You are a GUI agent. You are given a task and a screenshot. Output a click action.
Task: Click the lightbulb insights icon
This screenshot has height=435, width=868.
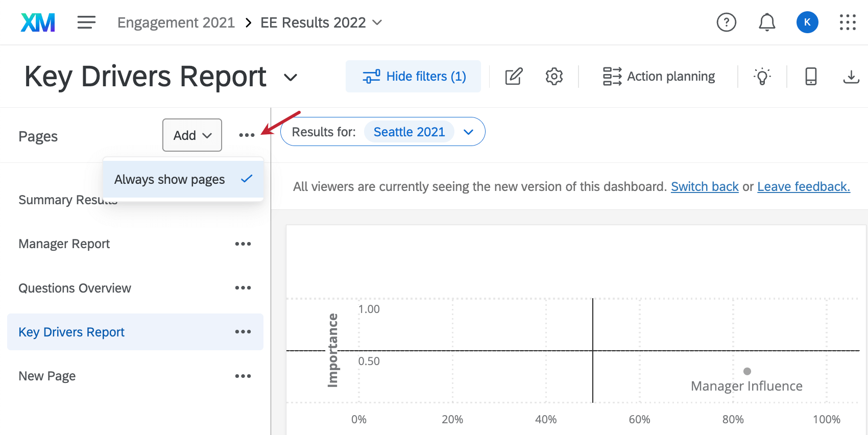click(762, 77)
